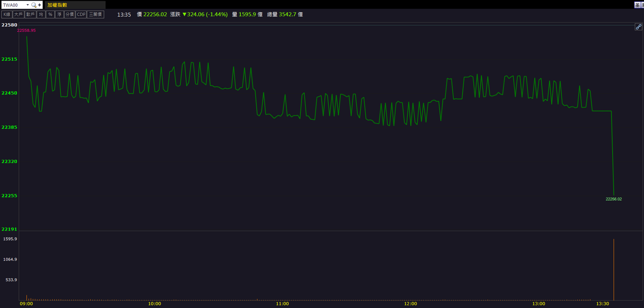644x308 pixels.
Task: Click the 11:00 time axis label
Action: click(283, 304)
